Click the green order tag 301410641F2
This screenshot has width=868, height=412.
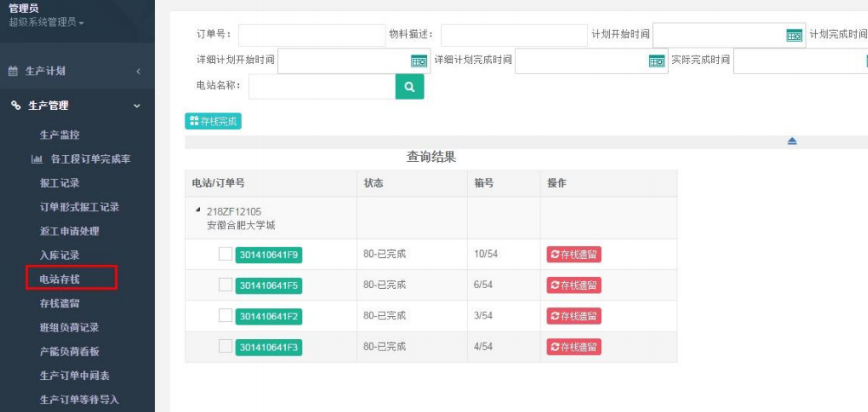269,316
